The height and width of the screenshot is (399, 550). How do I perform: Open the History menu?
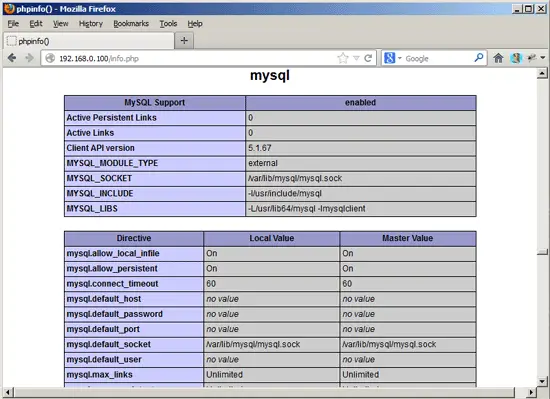90,23
